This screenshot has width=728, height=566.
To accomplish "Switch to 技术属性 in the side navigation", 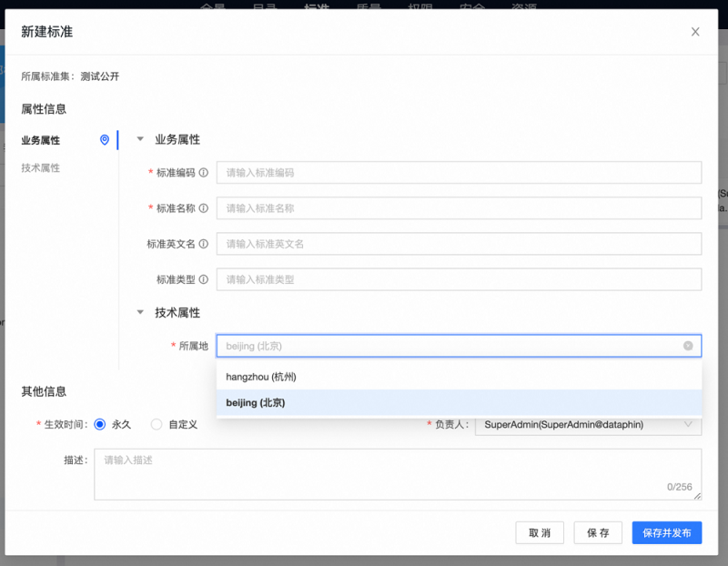I will (41, 168).
